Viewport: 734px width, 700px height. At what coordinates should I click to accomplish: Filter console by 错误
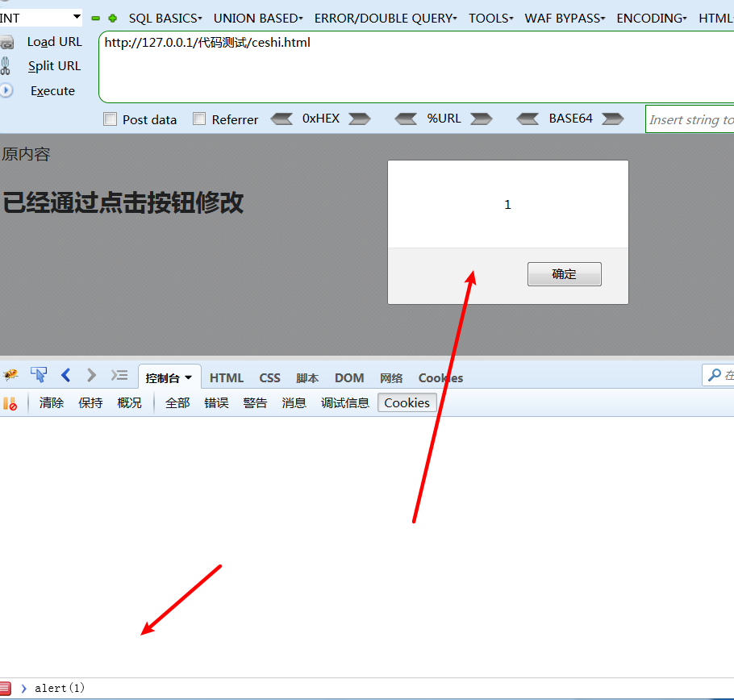tap(216, 403)
